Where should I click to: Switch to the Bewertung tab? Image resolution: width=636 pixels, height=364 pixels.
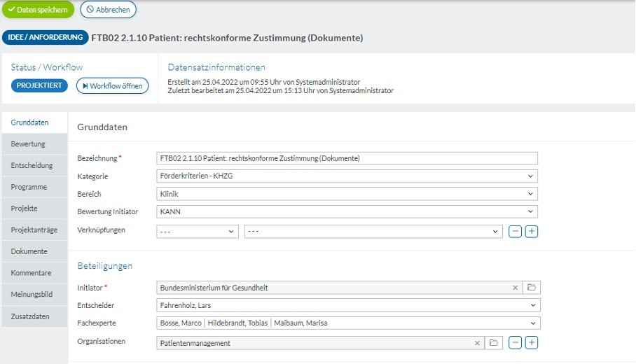[34, 144]
